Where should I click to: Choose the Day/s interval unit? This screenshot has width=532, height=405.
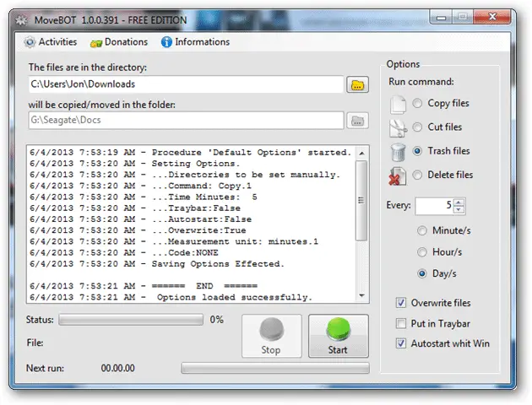click(421, 273)
